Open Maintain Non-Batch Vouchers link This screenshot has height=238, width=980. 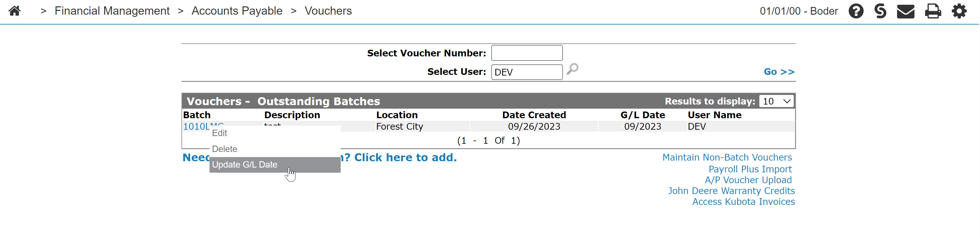[727, 157]
